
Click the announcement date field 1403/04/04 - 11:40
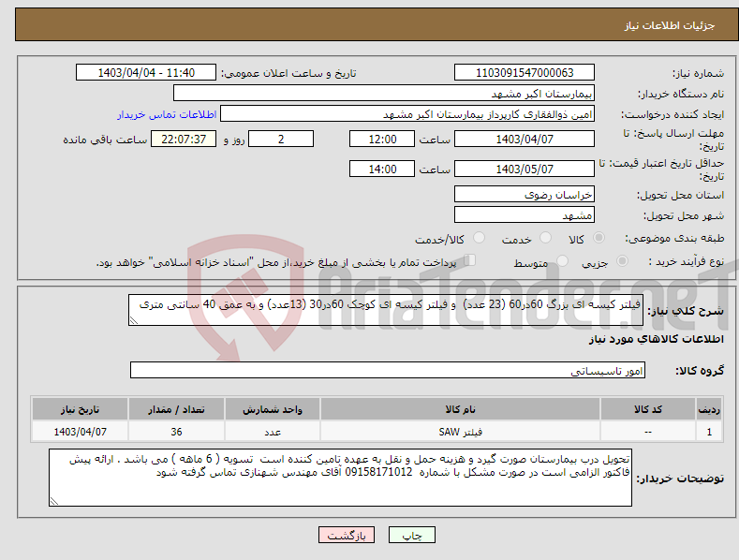coord(146,73)
